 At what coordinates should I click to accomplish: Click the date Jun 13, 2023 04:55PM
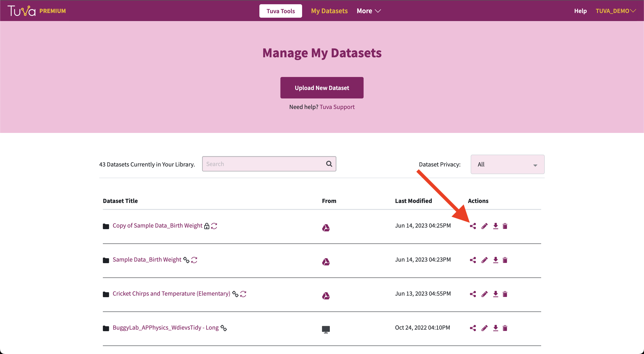pos(423,293)
